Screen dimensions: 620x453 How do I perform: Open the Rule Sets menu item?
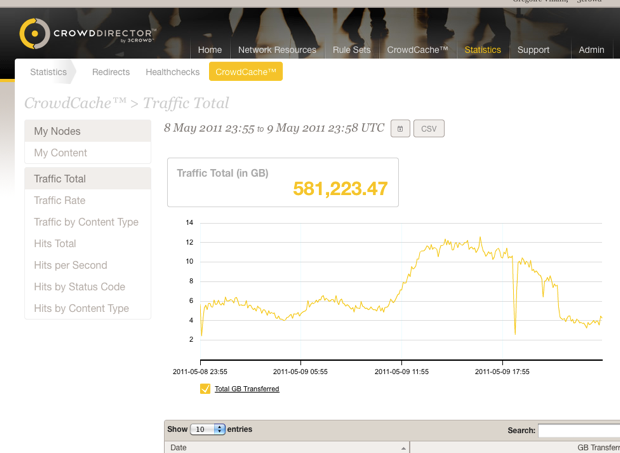click(351, 50)
